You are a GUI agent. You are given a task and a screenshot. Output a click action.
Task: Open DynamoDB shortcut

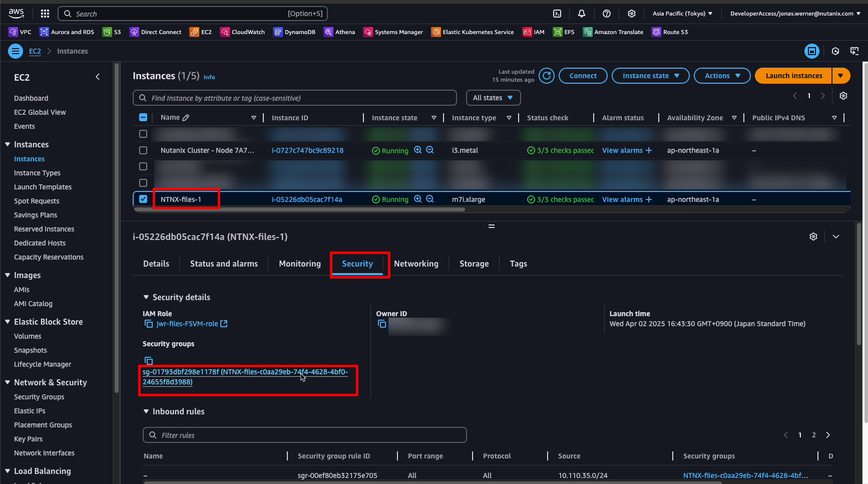click(294, 32)
